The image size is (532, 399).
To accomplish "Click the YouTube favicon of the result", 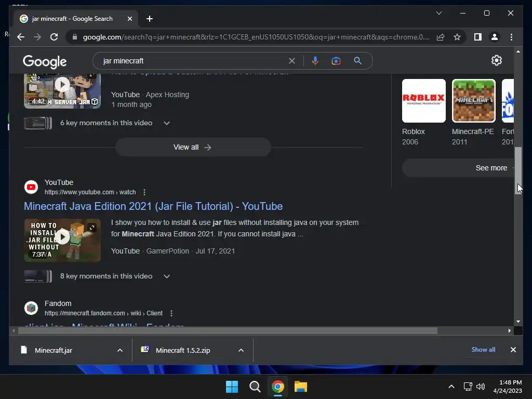I will [31, 187].
